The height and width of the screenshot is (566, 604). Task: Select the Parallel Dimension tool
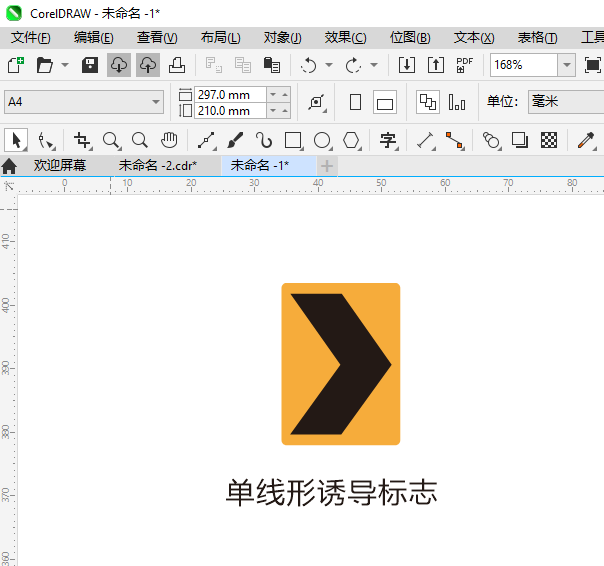[x=426, y=140]
